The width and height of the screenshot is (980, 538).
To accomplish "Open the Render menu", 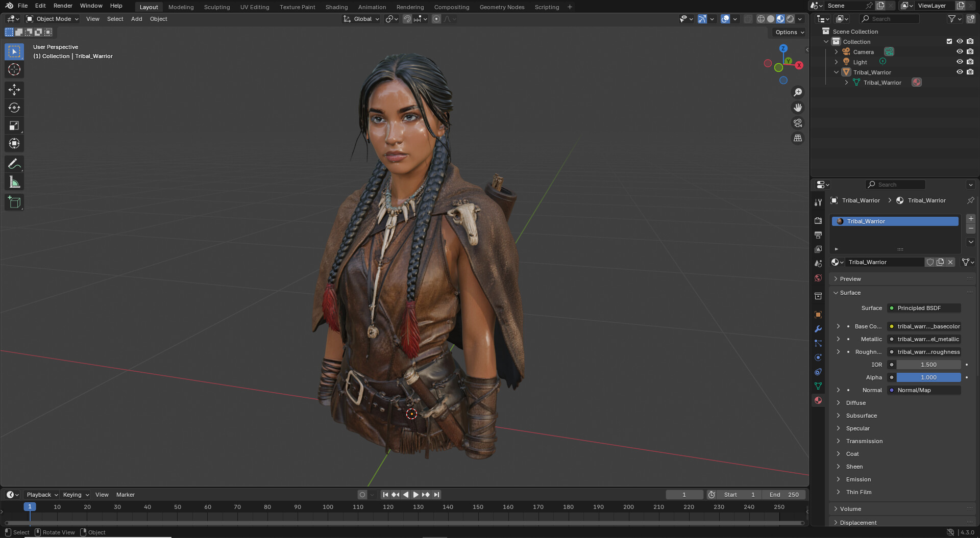I will (x=63, y=6).
